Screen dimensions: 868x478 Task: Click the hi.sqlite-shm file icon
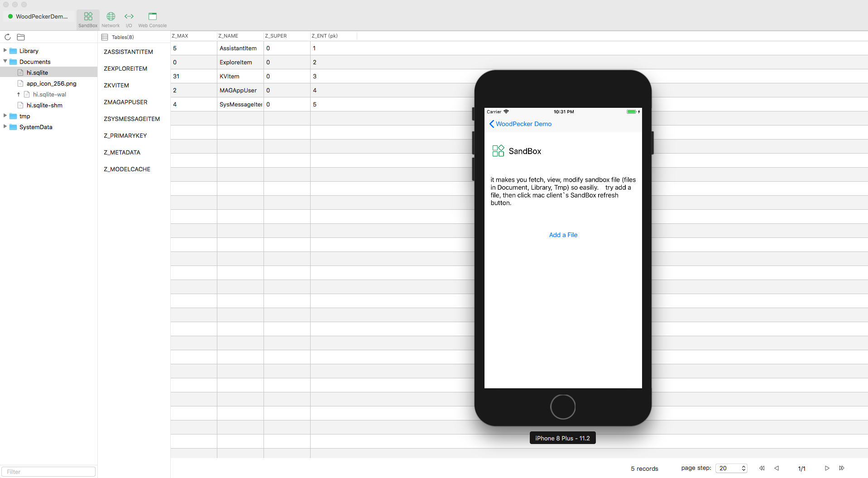20,105
